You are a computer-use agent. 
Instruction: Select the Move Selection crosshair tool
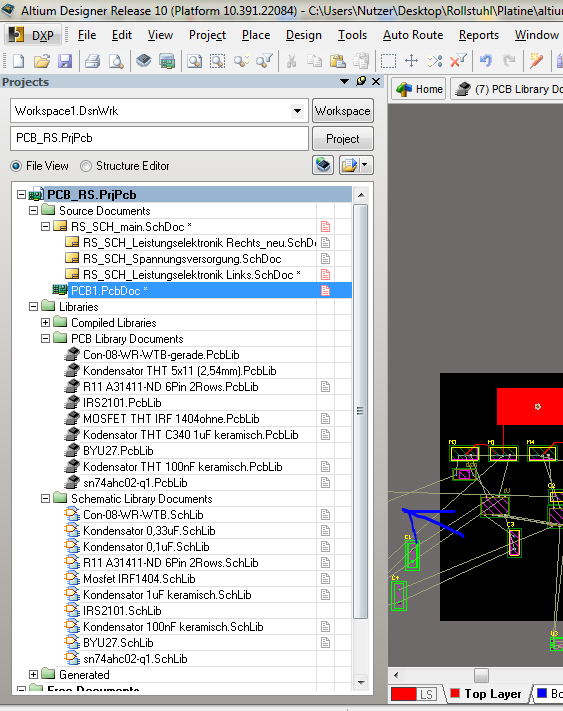tap(412, 61)
